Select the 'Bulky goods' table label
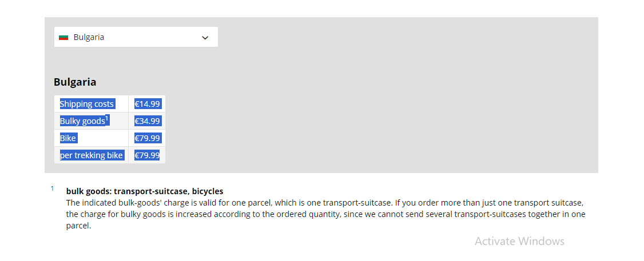644x261 pixels. pos(82,121)
